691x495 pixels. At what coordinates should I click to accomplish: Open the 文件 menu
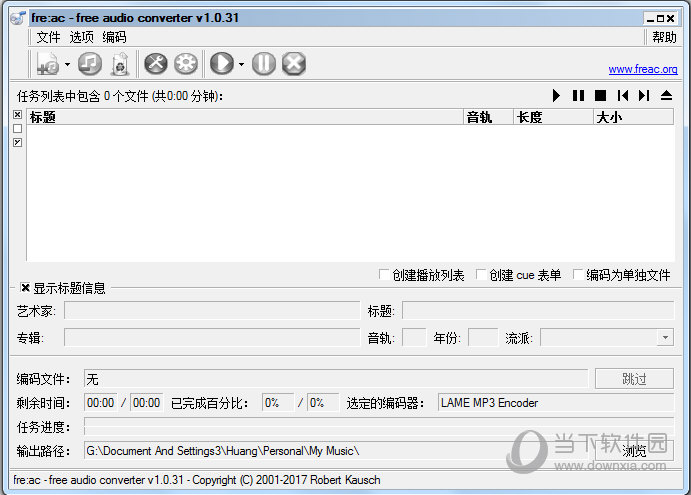pyautogui.click(x=48, y=37)
